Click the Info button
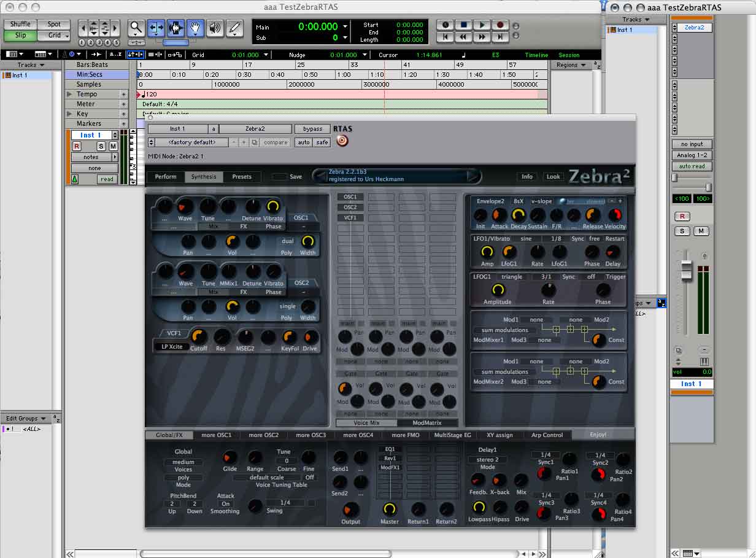Screen dimensions: 756x558 (x=527, y=177)
